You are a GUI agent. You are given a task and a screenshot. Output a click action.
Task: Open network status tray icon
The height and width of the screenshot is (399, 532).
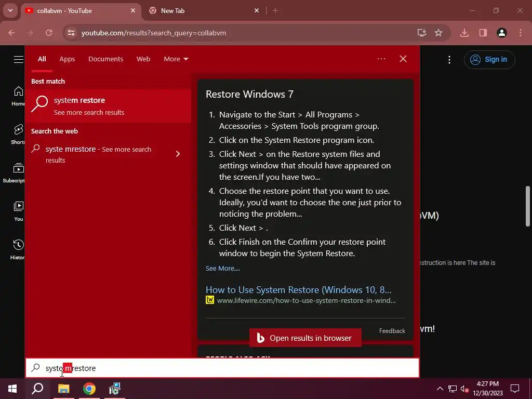click(453, 389)
